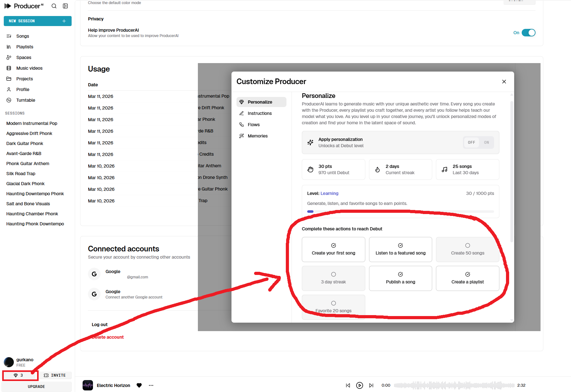Start a new session
The image size is (571, 392).
click(x=38, y=21)
